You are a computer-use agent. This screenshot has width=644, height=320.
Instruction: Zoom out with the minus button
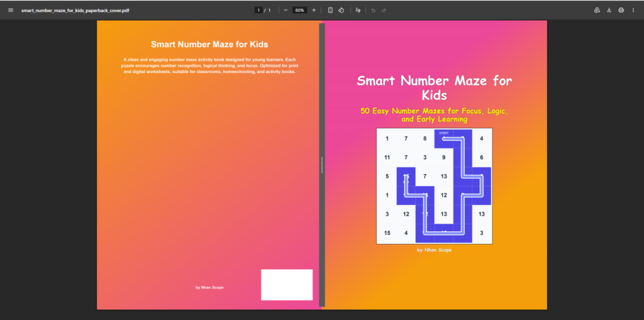[x=286, y=10]
